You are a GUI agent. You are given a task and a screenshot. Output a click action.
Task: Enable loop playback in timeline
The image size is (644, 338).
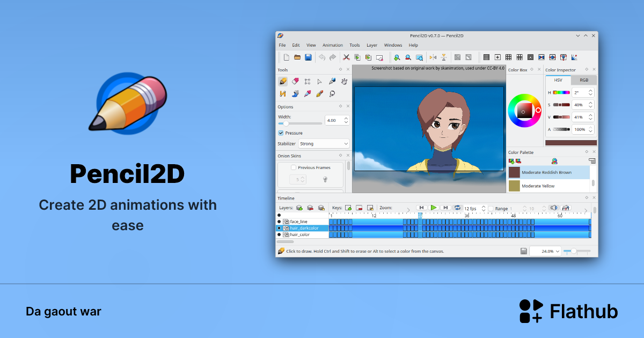pos(457,208)
